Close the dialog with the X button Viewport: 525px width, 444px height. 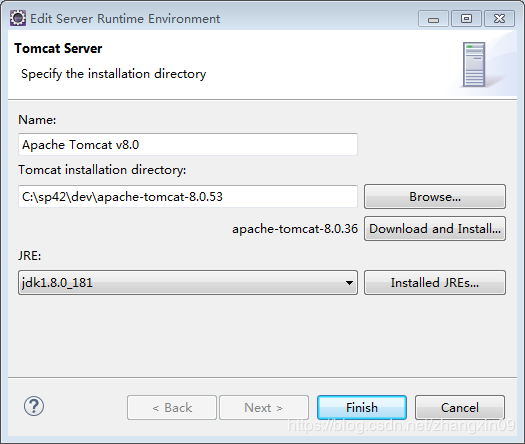pos(500,18)
